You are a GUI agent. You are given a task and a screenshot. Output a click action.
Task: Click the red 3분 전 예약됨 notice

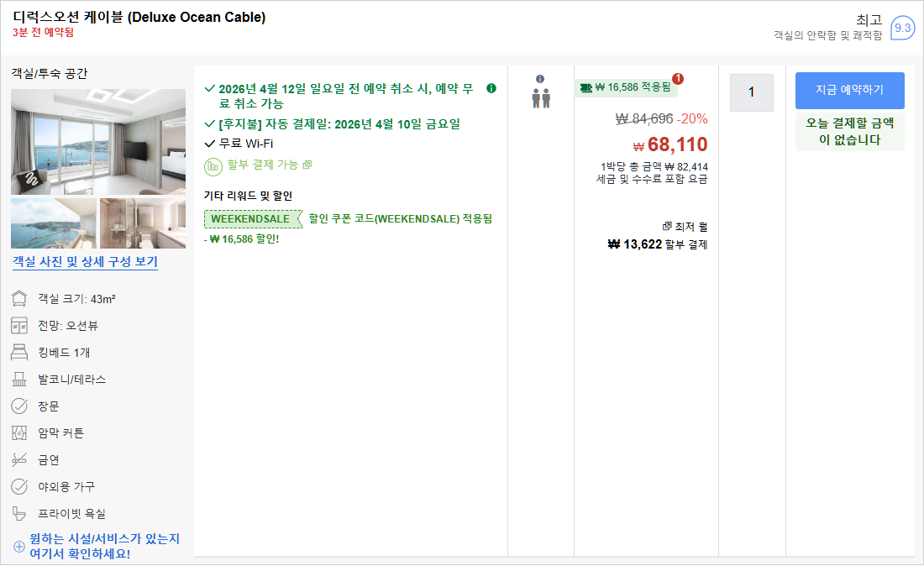click(43, 33)
